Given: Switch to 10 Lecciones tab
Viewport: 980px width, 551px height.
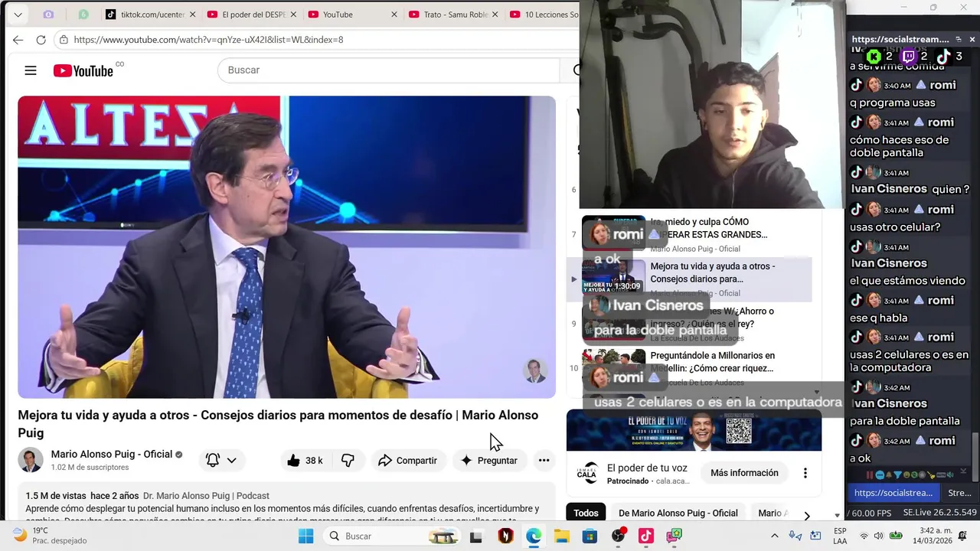Looking at the screenshot, I should 543,15.
